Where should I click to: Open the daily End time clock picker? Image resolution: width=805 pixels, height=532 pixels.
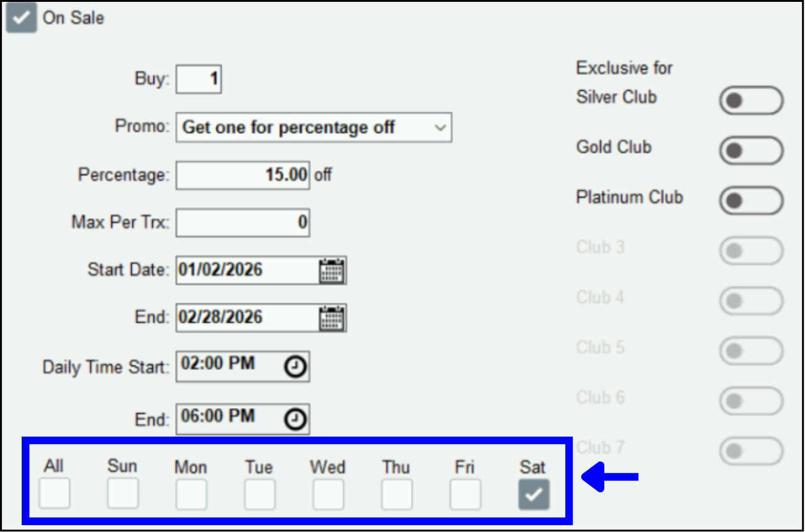[295, 419]
